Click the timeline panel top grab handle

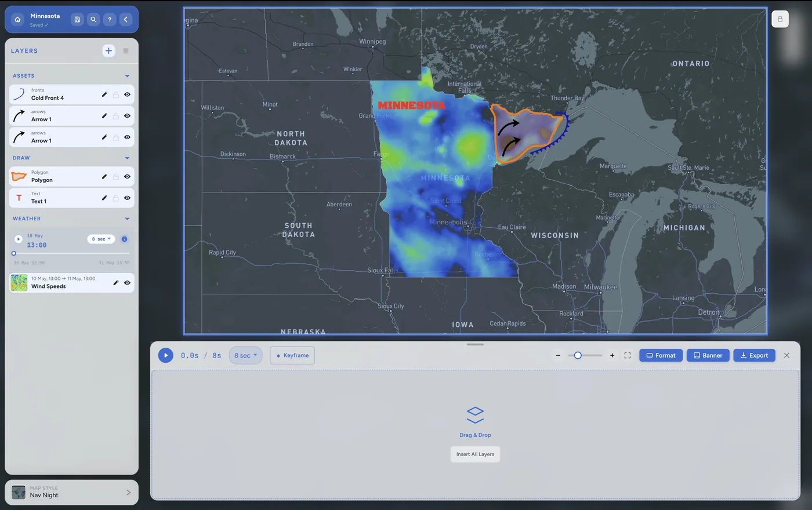[x=475, y=345]
